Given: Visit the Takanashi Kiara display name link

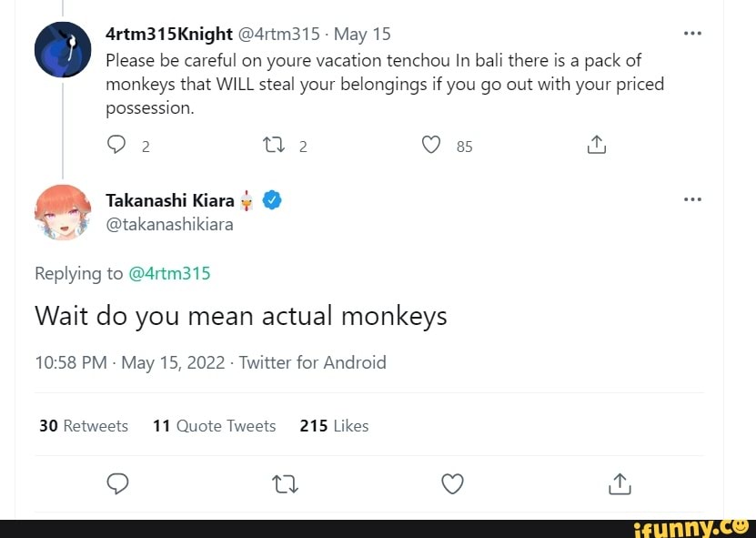Looking at the screenshot, I should coord(170,200).
